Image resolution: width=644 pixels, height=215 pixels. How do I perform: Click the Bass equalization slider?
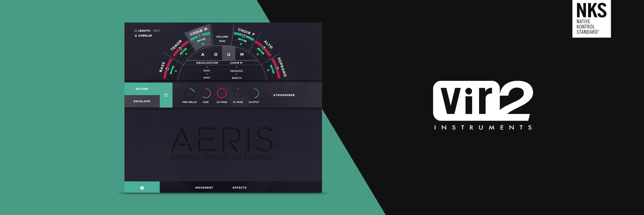tap(207, 67)
